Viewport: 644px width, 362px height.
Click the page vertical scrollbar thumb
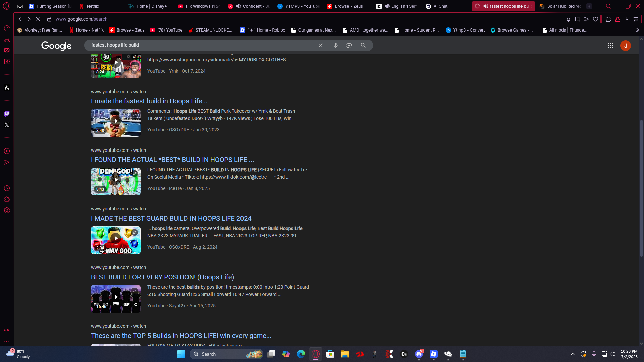click(x=641, y=188)
